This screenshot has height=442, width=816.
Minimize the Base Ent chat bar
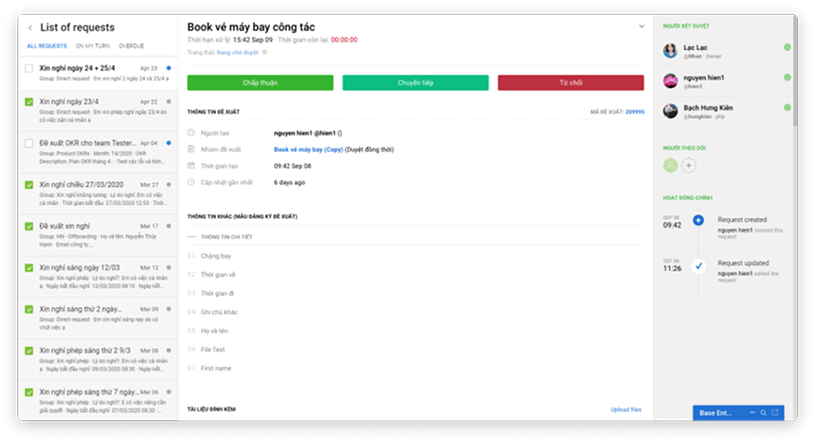753,412
